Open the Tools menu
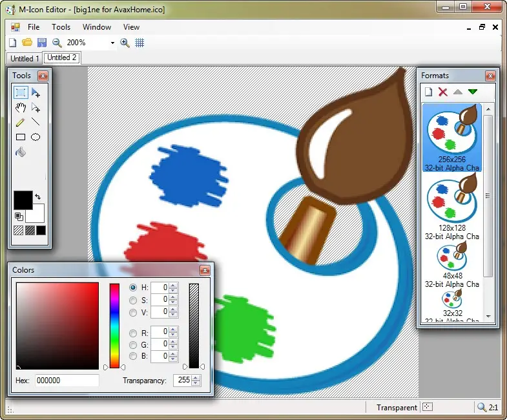 [x=61, y=27]
